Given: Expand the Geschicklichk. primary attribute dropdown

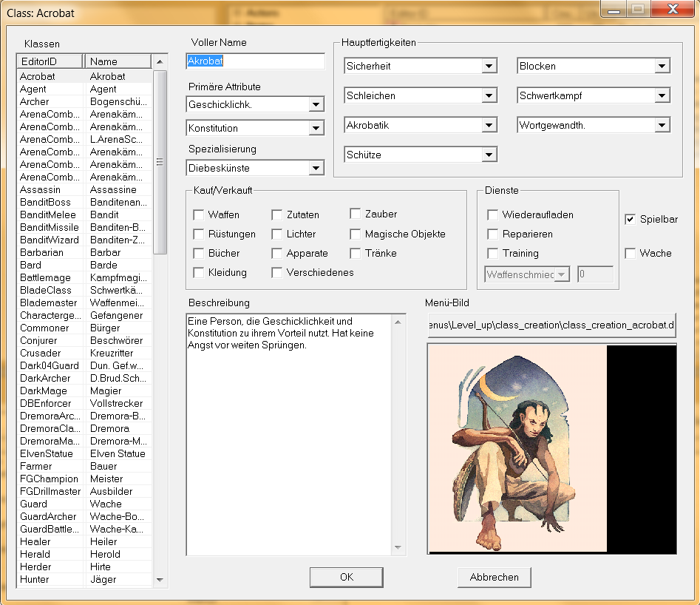Looking at the screenshot, I should pos(316,104).
